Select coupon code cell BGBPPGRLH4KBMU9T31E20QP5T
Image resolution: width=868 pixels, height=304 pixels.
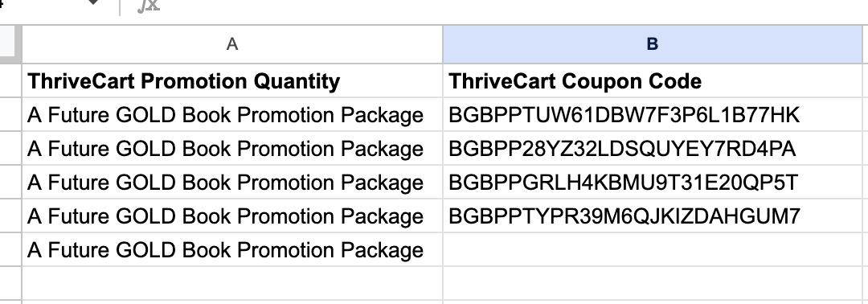pyautogui.click(x=652, y=183)
